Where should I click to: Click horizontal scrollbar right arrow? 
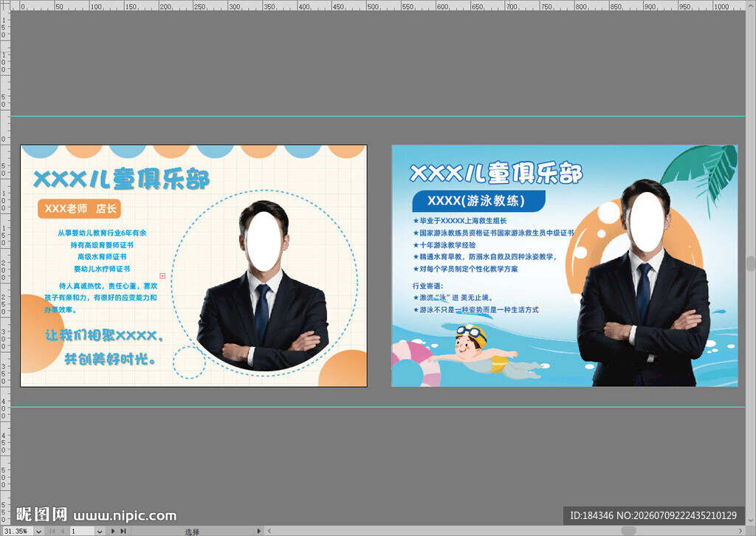tap(740, 531)
